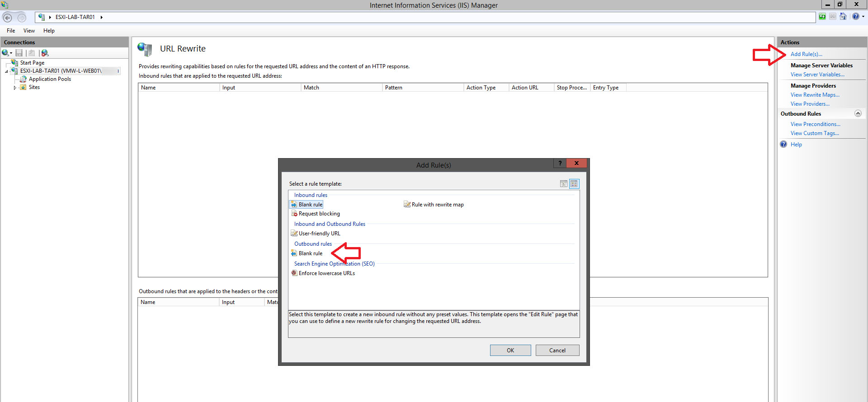Click the Sites folder icon
868x402 pixels.
coord(23,87)
